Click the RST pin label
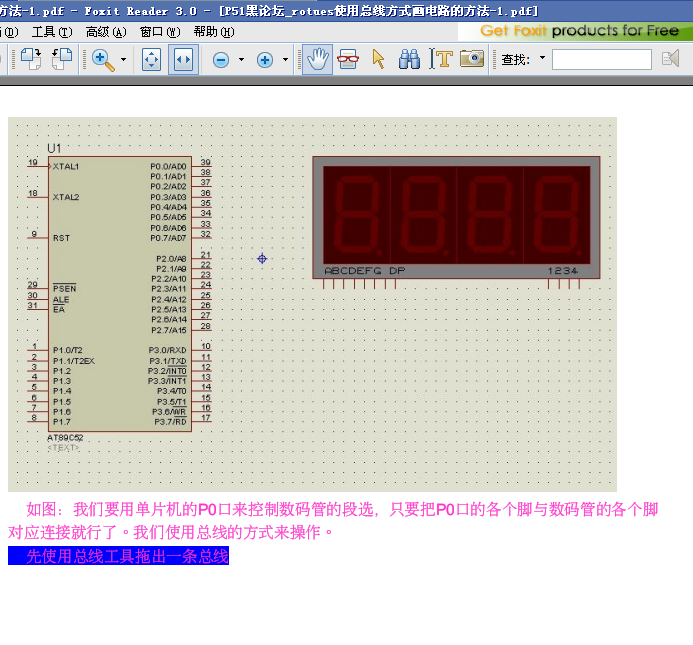The image size is (693, 645). 61,238
